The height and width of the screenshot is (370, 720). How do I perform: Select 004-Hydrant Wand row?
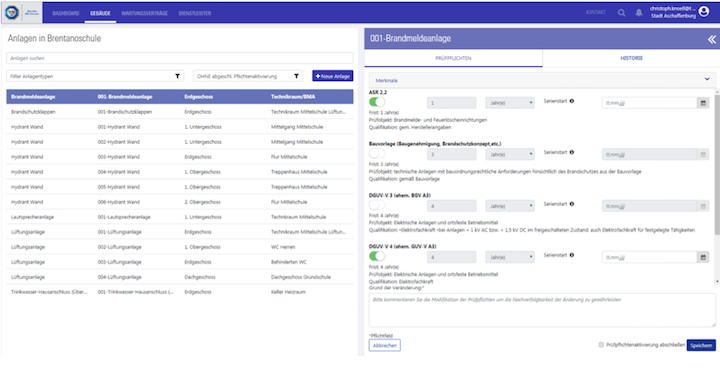[x=180, y=172]
